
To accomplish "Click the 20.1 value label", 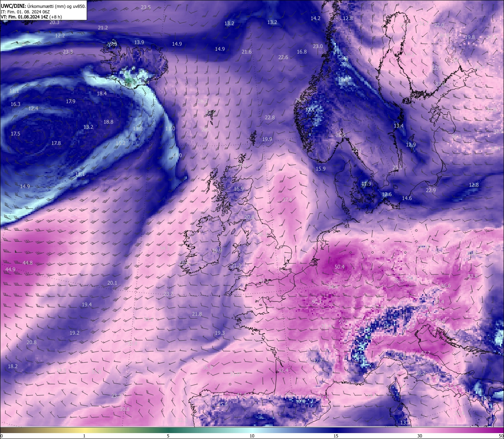I will (112, 283).
